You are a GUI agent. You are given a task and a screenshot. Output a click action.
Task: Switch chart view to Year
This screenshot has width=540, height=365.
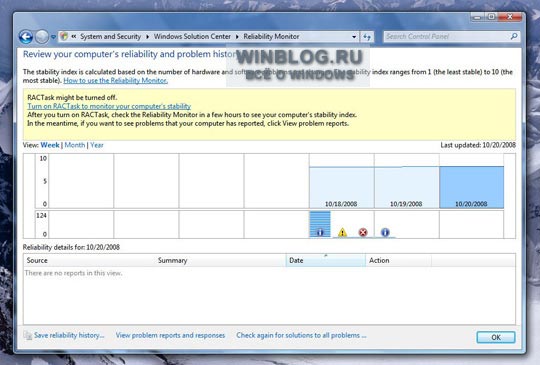tap(97, 145)
